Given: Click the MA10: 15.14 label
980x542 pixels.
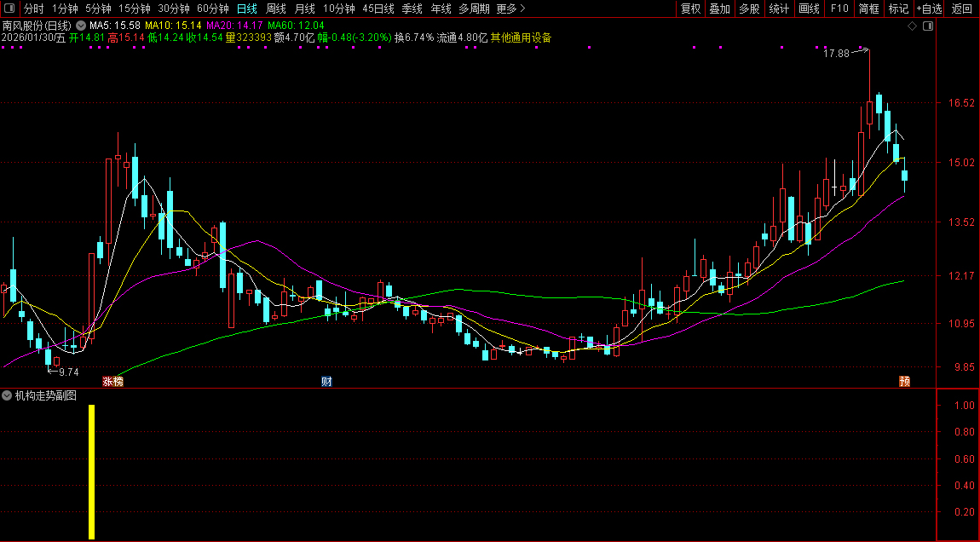Looking at the screenshot, I should (x=173, y=26).
